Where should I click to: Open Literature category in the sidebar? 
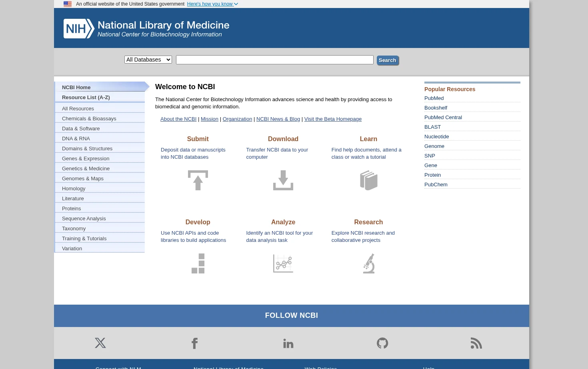[100, 198]
